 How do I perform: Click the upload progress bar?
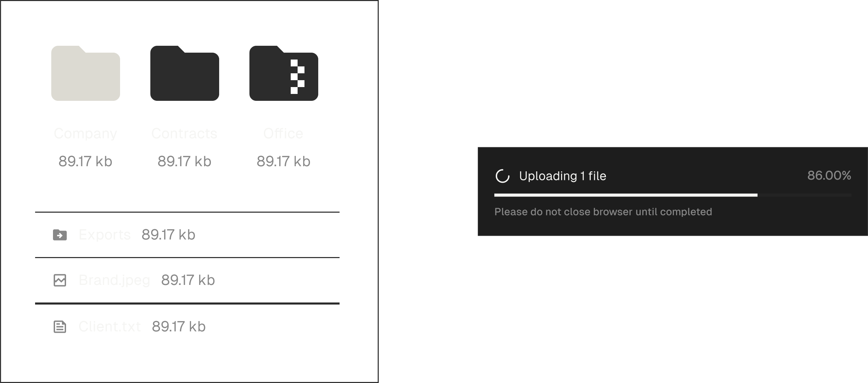pos(673,195)
